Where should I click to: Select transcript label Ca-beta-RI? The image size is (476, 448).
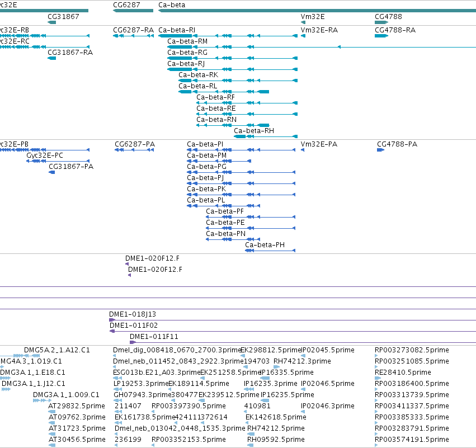(177, 30)
